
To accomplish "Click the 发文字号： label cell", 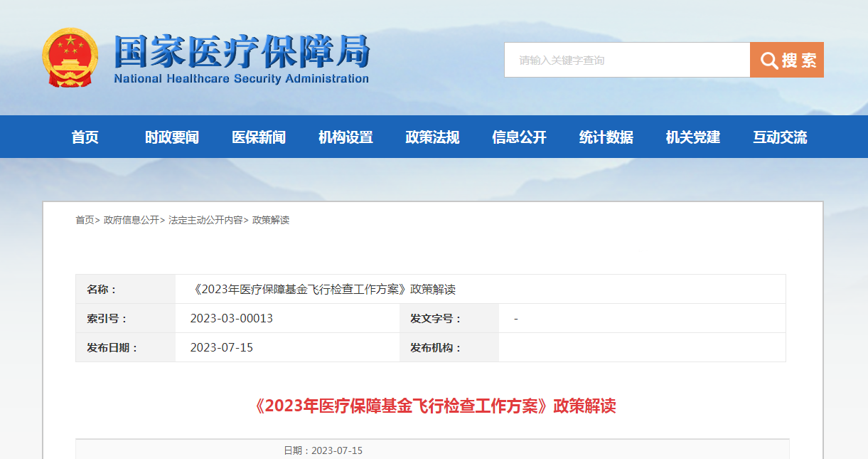I will pos(449,318).
